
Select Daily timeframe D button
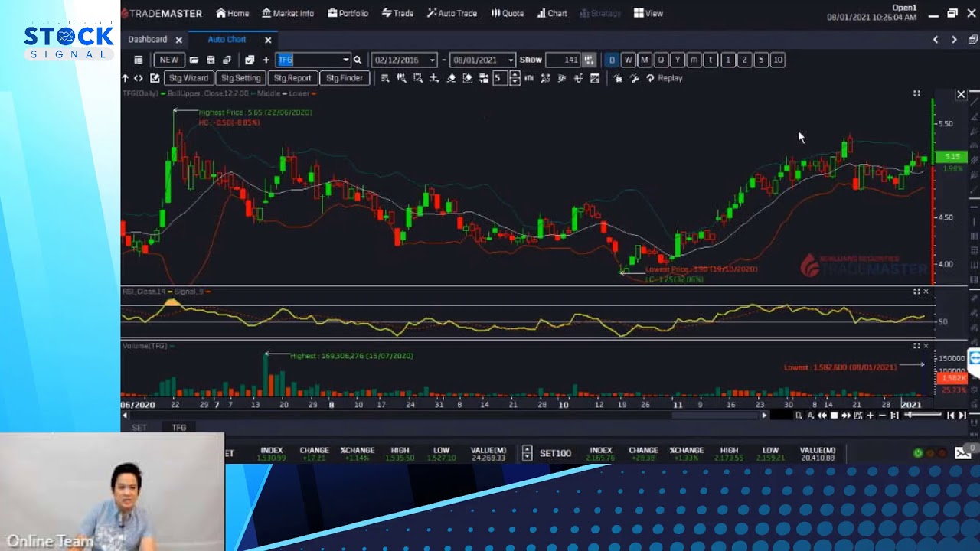tap(612, 60)
